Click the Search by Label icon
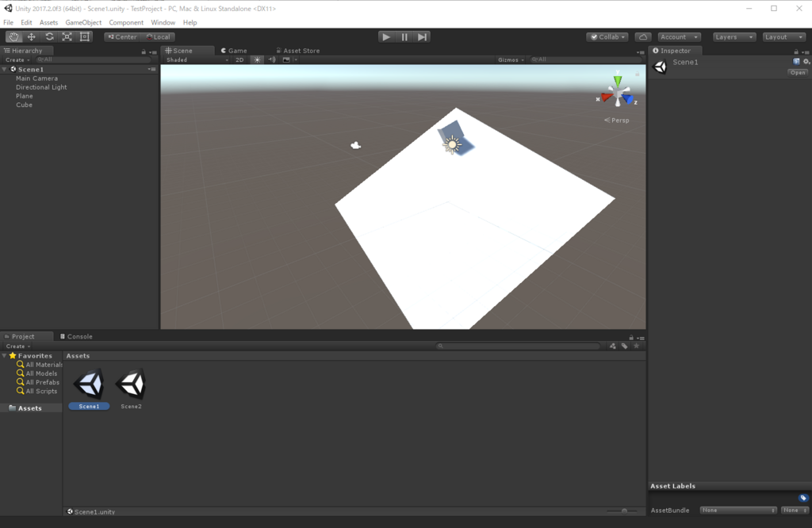812x528 pixels. [x=625, y=346]
